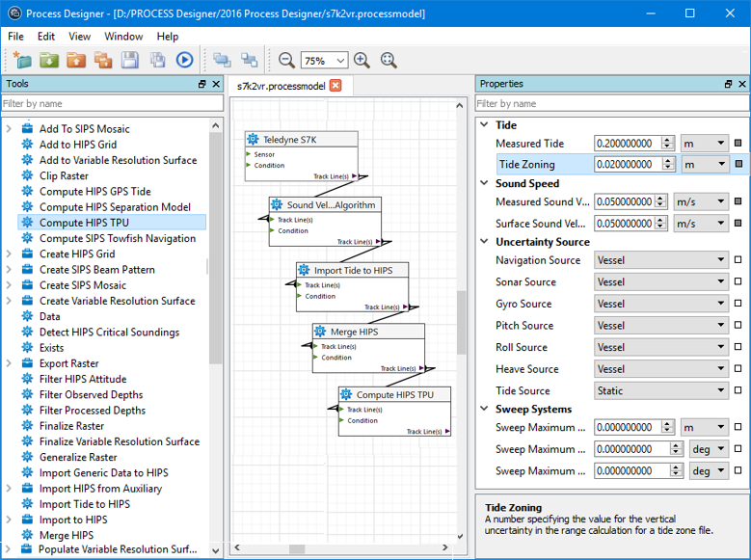Select Import Tide to HIPS tool

pyautogui.click(x=84, y=504)
